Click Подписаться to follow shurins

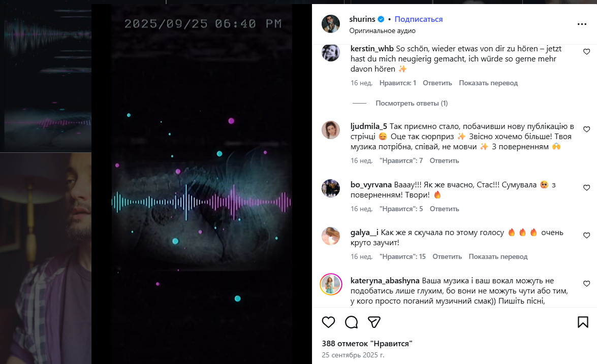click(419, 19)
